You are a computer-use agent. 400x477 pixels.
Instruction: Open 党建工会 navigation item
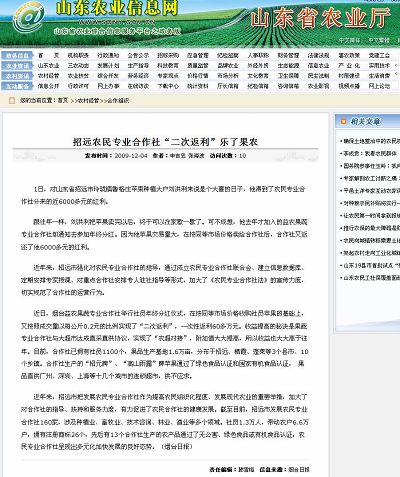tap(379, 55)
